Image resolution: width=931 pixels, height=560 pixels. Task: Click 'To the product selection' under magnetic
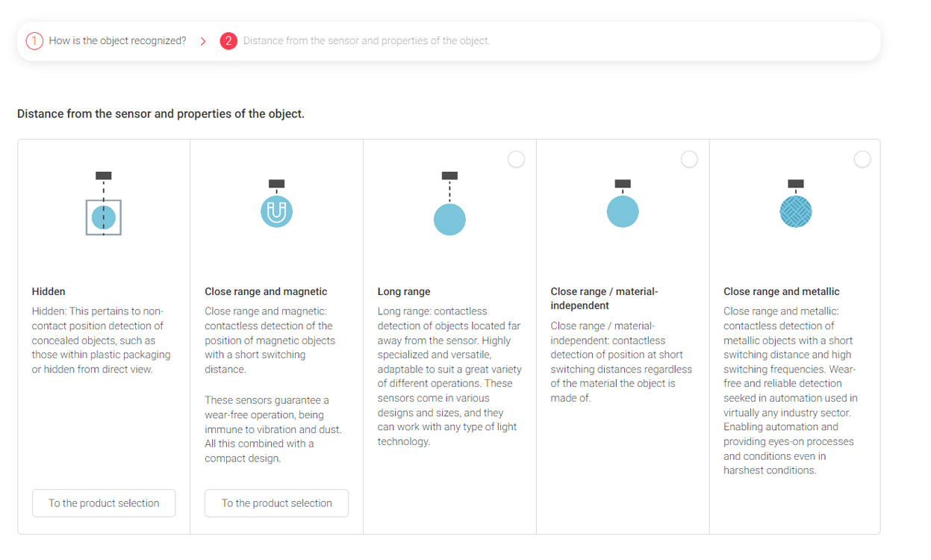point(277,503)
